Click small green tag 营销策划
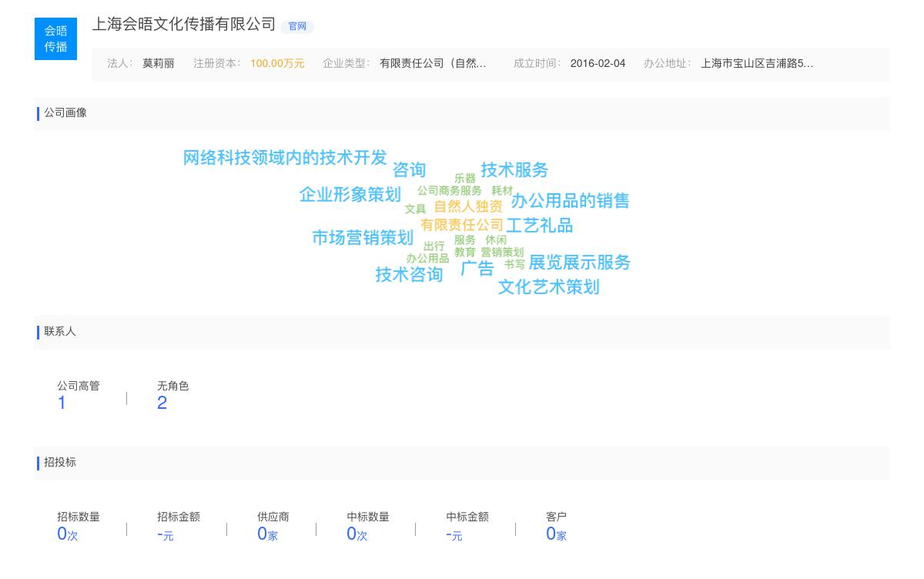The image size is (924, 579). click(502, 252)
